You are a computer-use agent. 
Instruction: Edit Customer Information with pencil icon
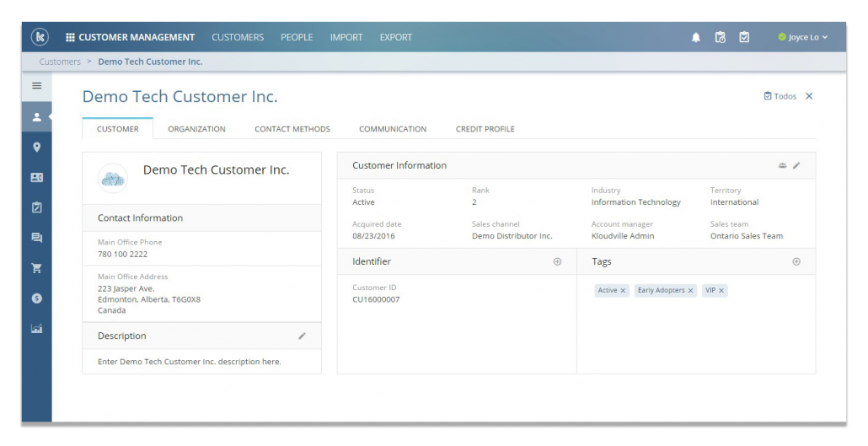point(796,165)
